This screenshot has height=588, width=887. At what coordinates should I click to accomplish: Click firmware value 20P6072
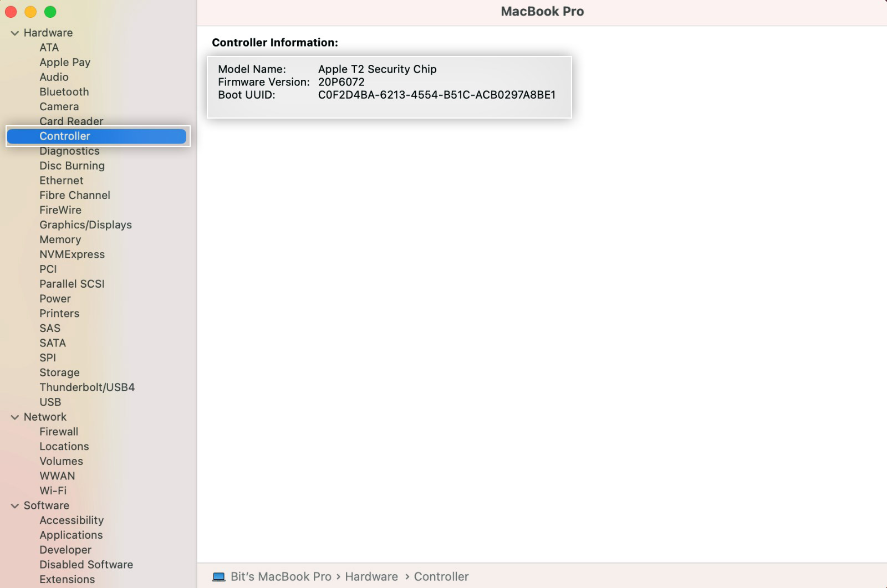341,82
